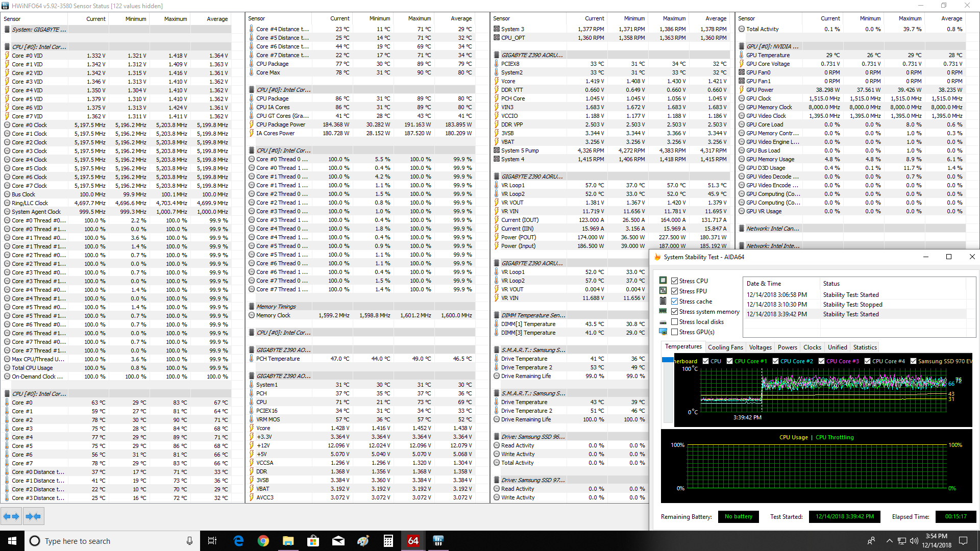Toggle the Stress cache checkbox

674,302
